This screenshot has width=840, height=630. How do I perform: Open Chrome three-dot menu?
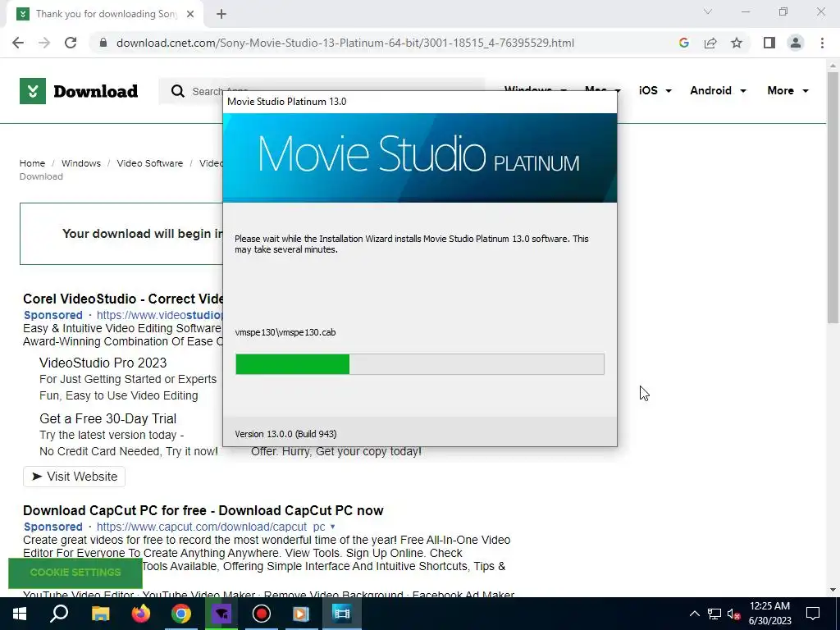(822, 43)
